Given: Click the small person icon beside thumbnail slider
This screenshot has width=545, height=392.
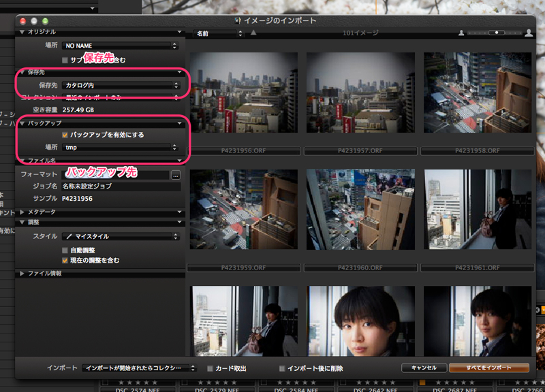Looking at the screenshot, I should point(461,33).
